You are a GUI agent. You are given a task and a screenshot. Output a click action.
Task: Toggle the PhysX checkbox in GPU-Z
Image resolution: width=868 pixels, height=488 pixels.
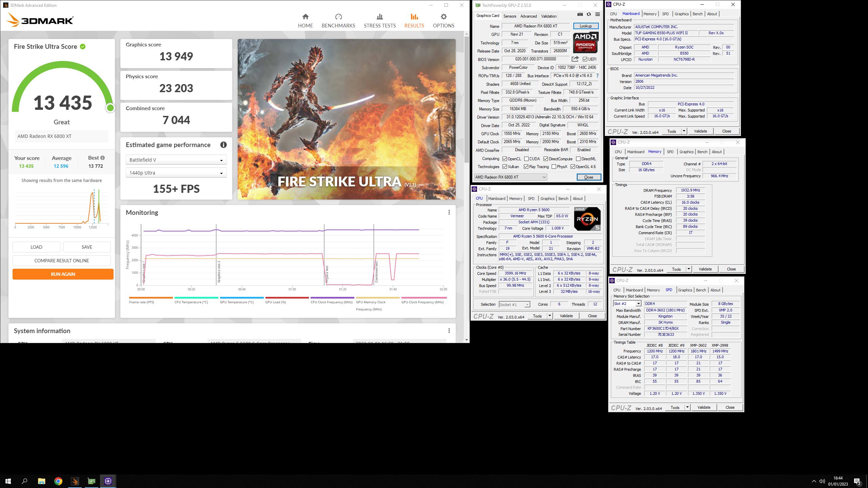click(x=554, y=167)
